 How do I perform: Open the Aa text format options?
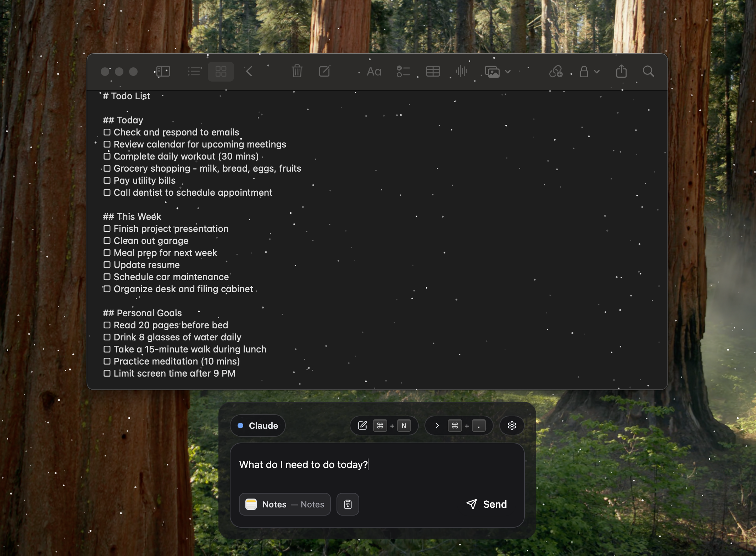pyautogui.click(x=374, y=72)
